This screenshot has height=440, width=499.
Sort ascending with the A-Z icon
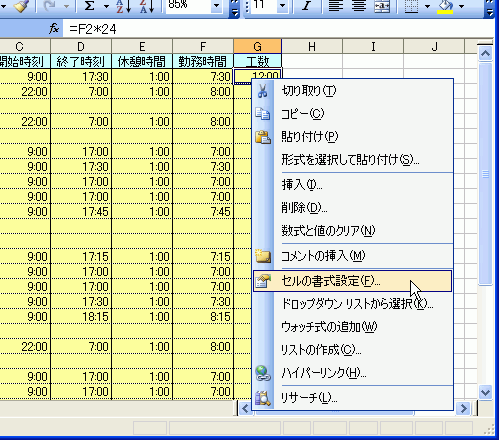pos(123,6)
